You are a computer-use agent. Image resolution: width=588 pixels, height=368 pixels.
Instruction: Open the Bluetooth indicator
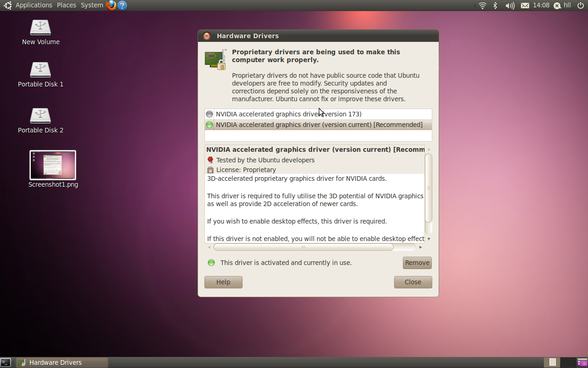pos(495,6)
